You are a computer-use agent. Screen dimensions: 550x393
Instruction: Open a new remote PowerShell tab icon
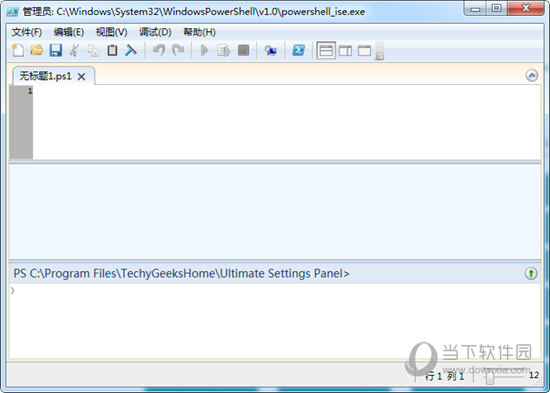click(x=270, y=51)
